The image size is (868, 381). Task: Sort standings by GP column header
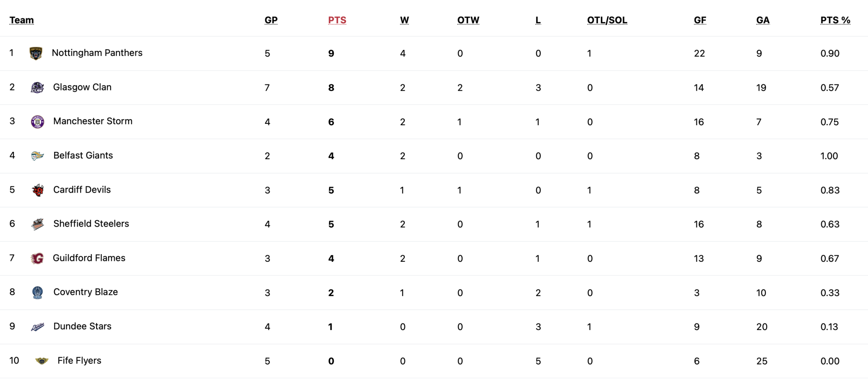coord(271,20)
